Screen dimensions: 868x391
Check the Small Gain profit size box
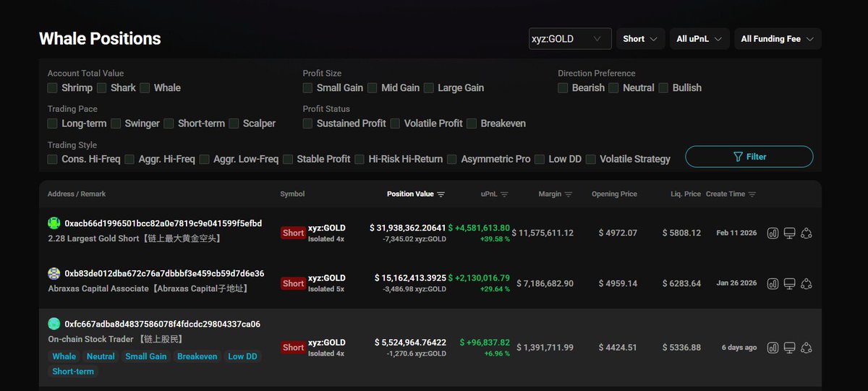coord(307,87)
